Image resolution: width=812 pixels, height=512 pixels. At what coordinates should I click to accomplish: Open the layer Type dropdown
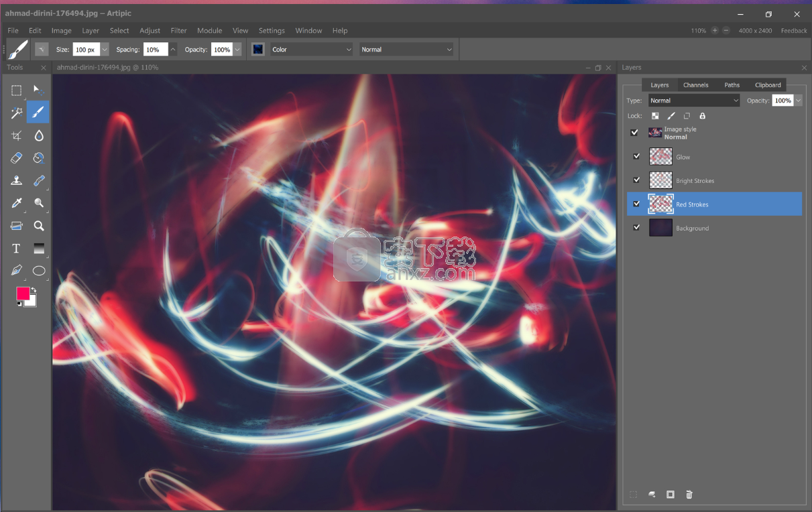(694, 101)
